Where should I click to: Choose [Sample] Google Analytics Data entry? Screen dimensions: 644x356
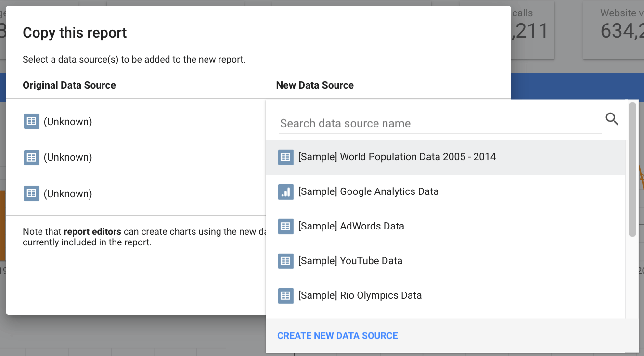point(368,191)
